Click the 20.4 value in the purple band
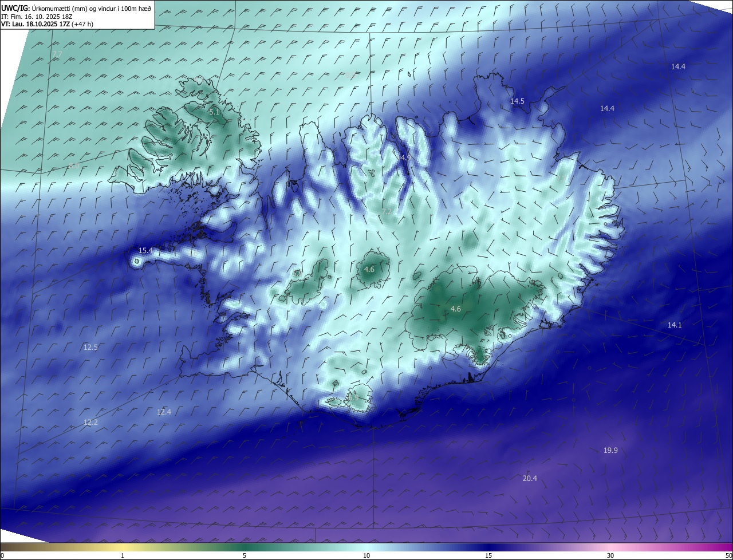 tap(530, 478)
